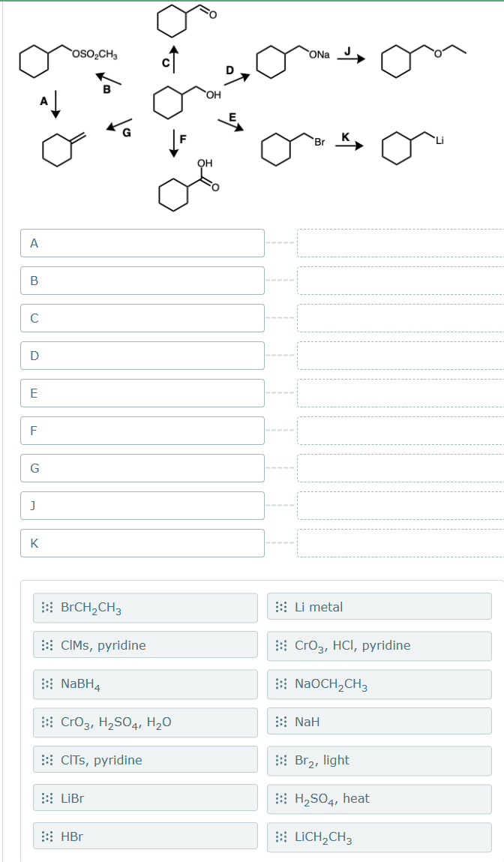Click the drag handle on ClTs, pyridine tile
Image resolution: width=504 pixels, height=862 pixels.
46,760
